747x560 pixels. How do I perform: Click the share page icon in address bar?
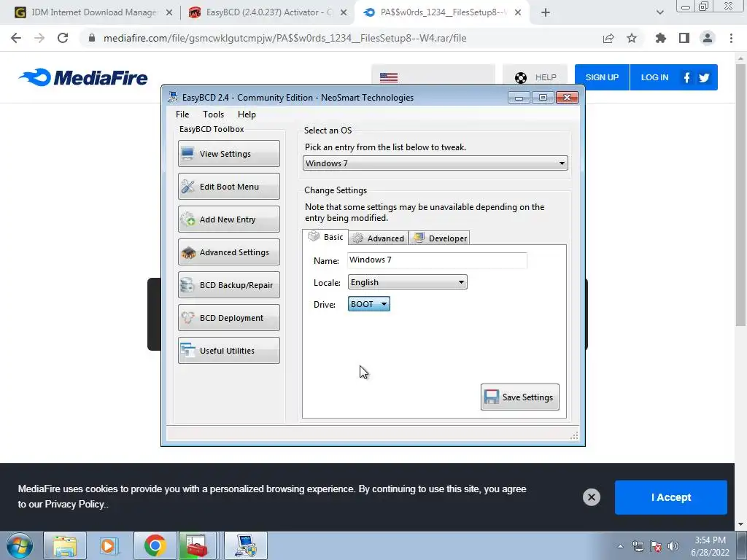pyautogui.click(x=608, y=38)
